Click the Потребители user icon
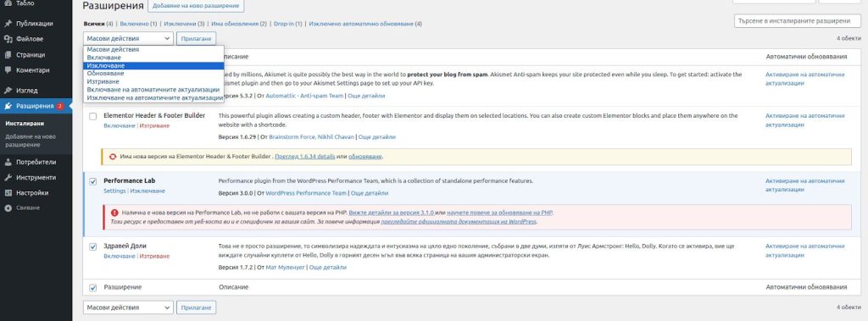Screen dimensions: 868x321 coord(8,162)
